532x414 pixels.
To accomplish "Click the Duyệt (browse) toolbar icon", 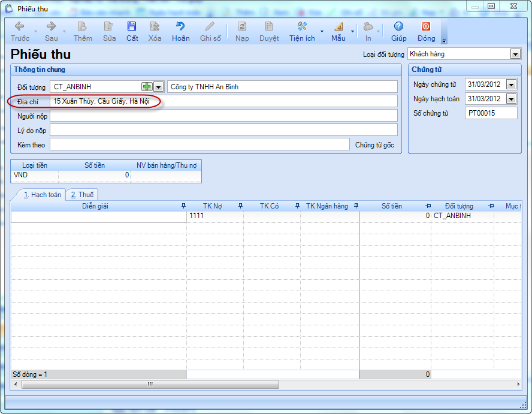I will tap(269, 27).
